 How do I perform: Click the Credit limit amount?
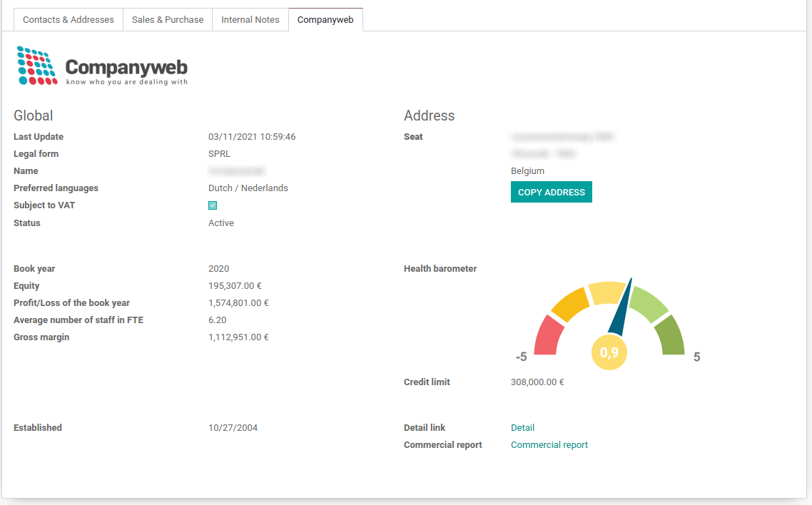[537, 382]
